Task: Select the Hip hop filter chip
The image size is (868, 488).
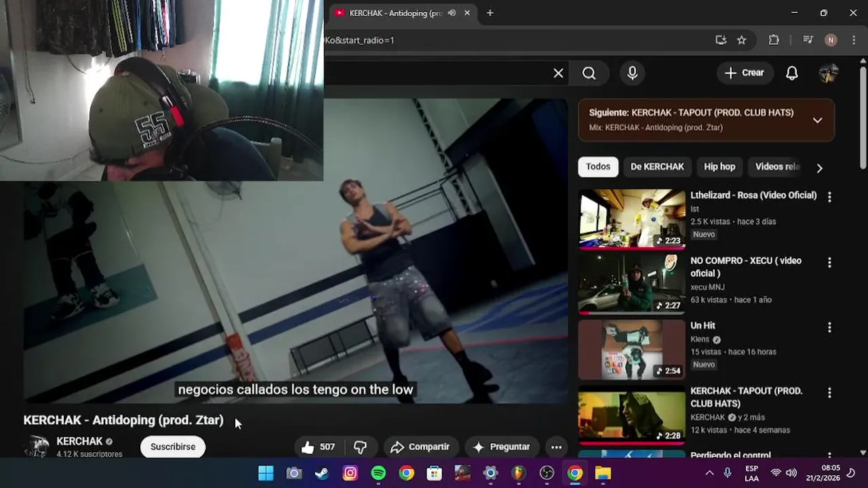Action: pos(719,167)
